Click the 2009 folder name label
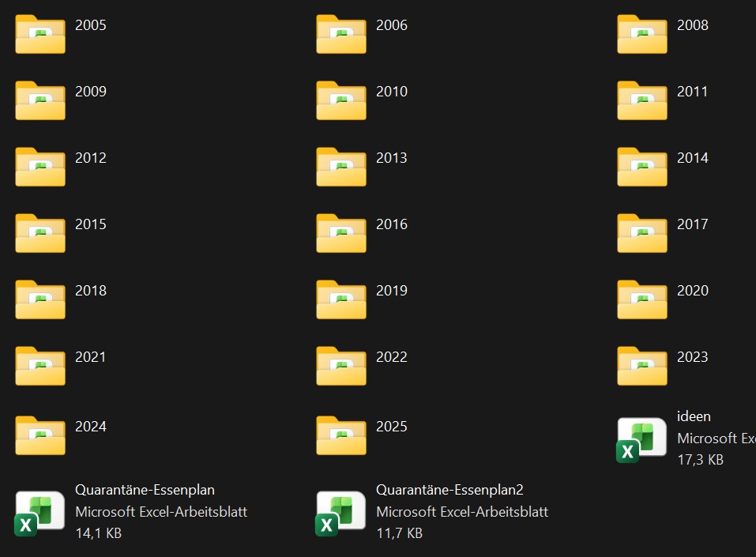This screenshot has height=557, width=756. 91,92
